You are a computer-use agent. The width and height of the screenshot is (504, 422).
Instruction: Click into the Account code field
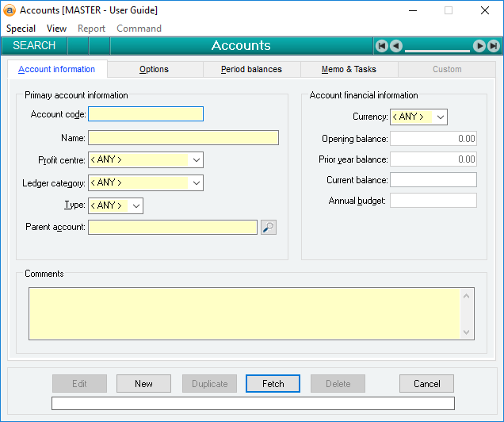(146, 114)
